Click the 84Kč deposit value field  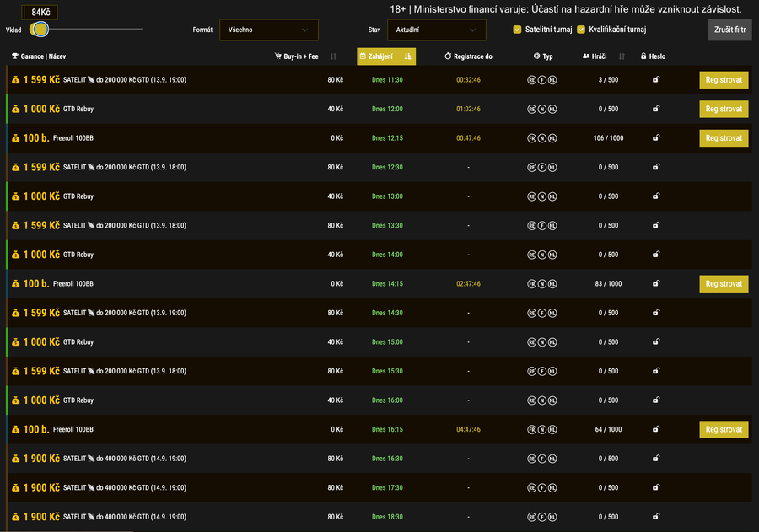40,12
